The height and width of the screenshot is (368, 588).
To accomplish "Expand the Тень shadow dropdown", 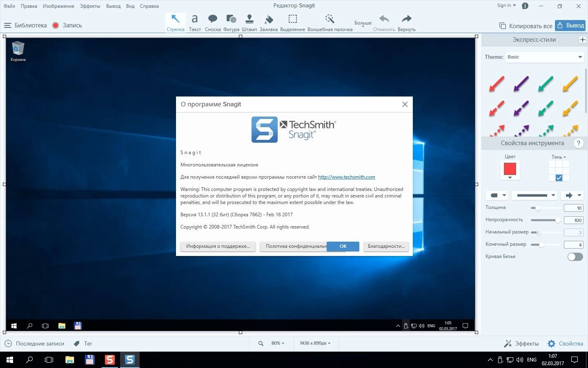I will point(559,157).
